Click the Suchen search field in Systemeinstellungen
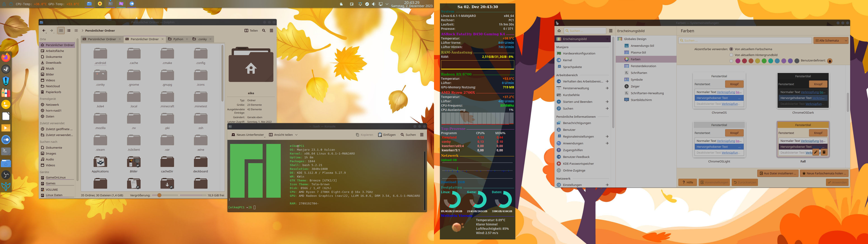 pyautogui.click(x=585, y=31)
